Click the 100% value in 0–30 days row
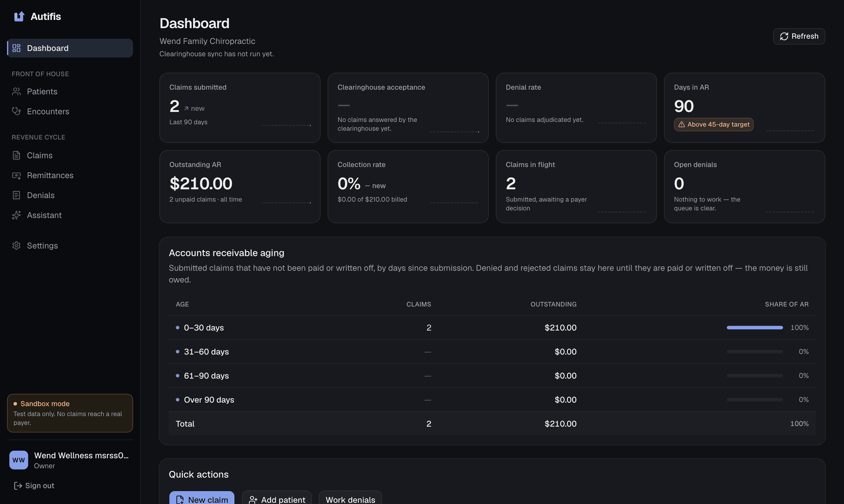This screenshot has width=844, height=504. pos(799,327)
